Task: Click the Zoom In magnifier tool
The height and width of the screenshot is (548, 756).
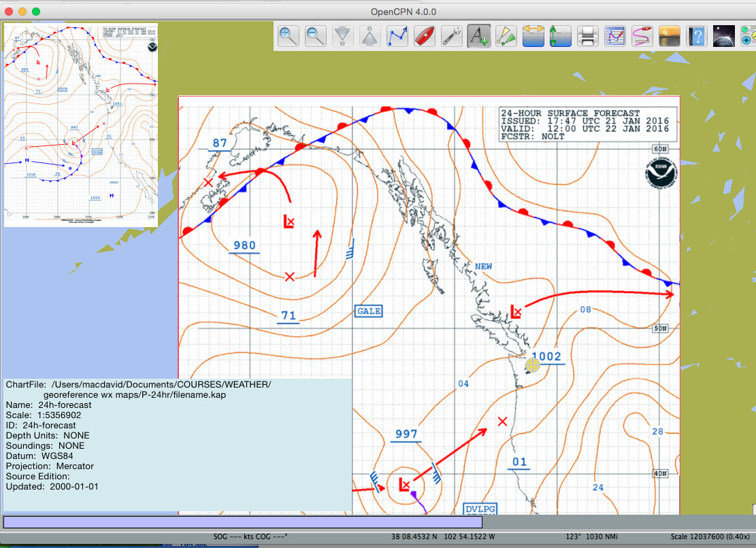Action: point(288,36)
